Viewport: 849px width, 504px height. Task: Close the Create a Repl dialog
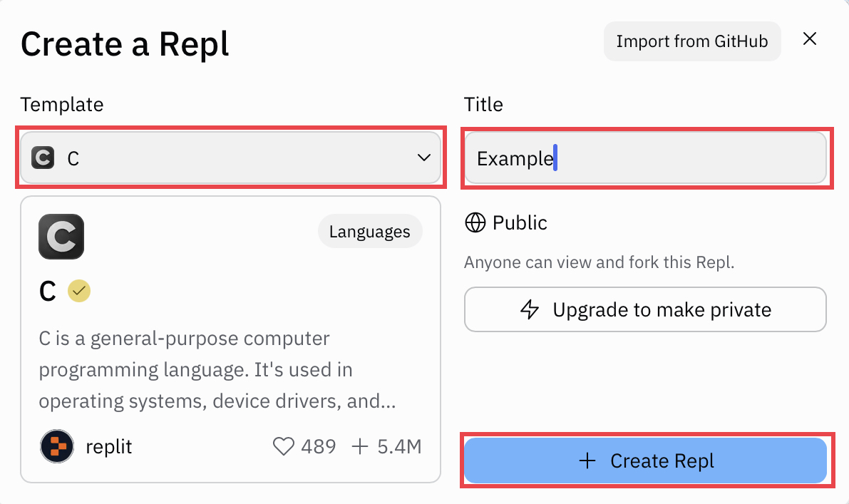coord(810,39)
